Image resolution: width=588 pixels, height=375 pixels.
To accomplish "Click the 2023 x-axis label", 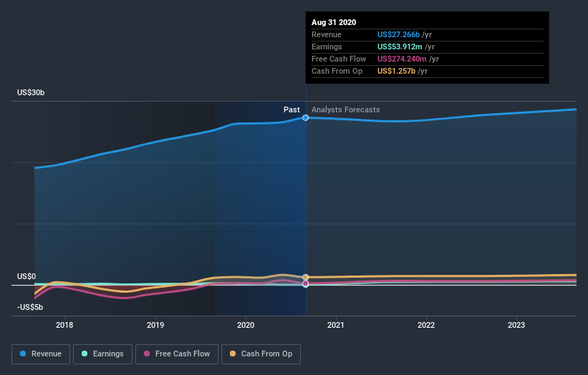I will click(516, 325).
